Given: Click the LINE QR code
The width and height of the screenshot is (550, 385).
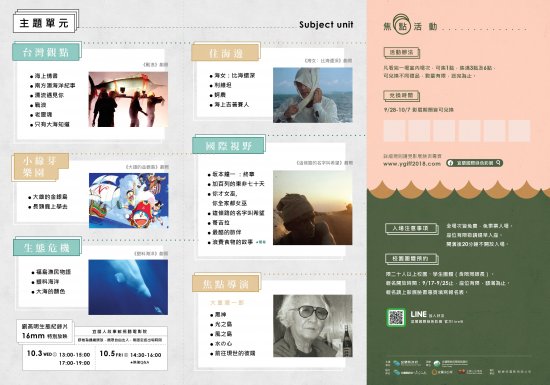Looking at the screenshot, I should pyautogui.click(x=396, y=318).
